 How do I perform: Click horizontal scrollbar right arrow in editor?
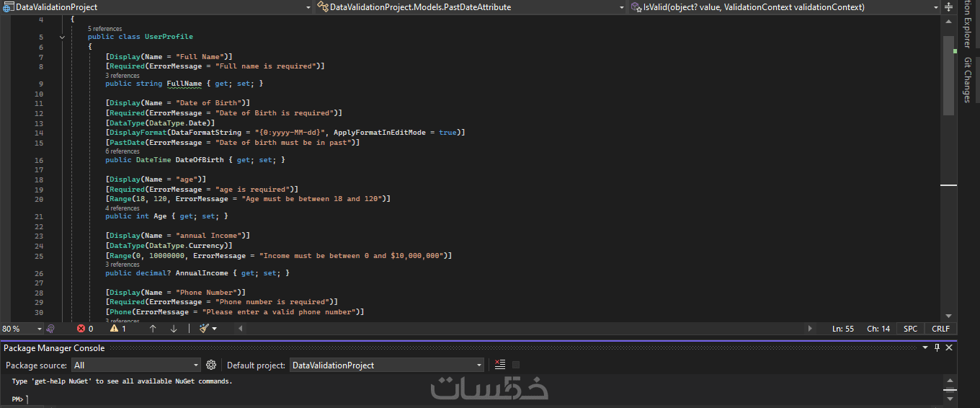pyautogui.click(x=811, y=329)
